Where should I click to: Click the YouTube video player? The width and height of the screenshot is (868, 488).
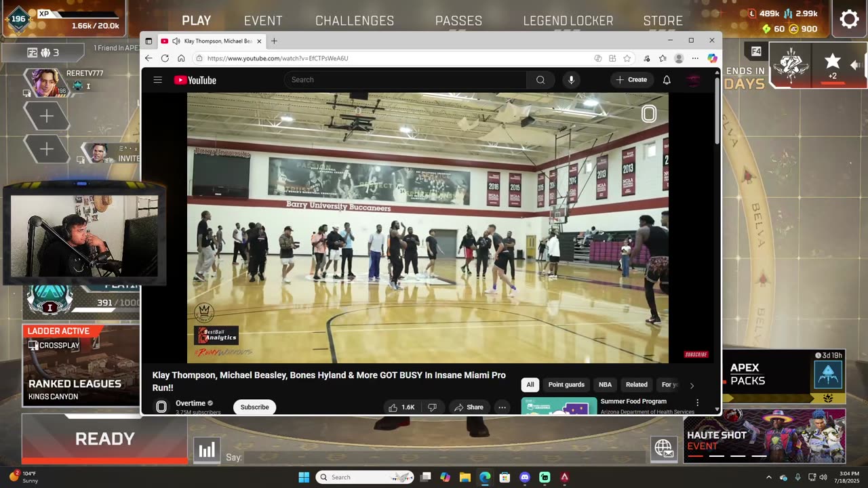click(428, 228)
